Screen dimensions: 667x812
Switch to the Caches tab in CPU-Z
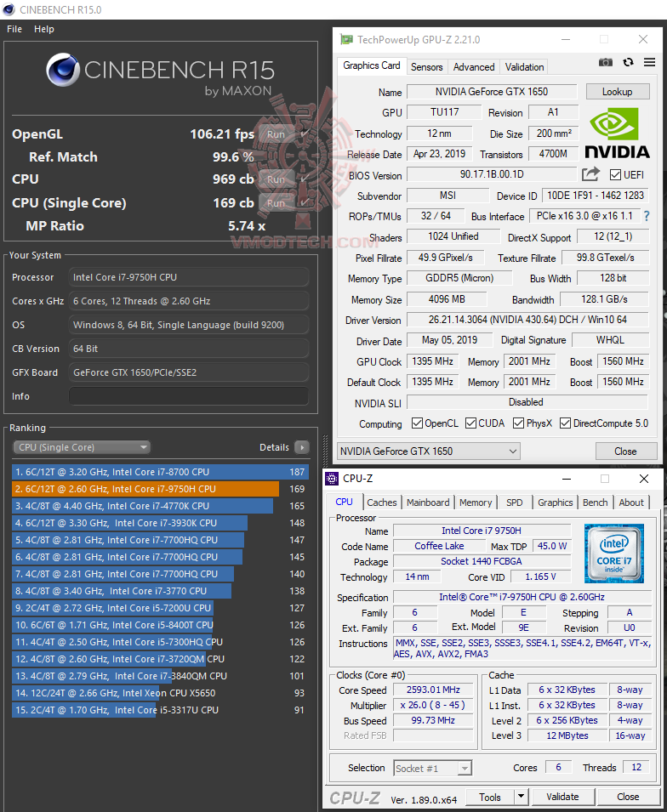pos(381,503)
